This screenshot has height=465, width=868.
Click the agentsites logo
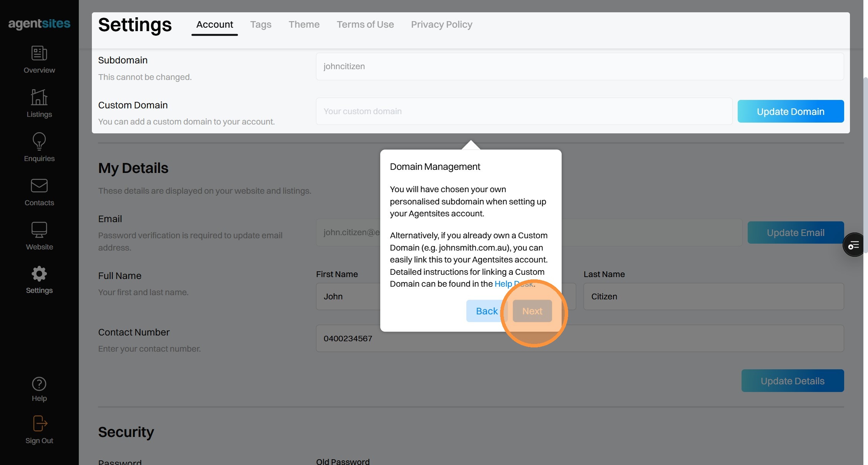click(x=39, y=24)
